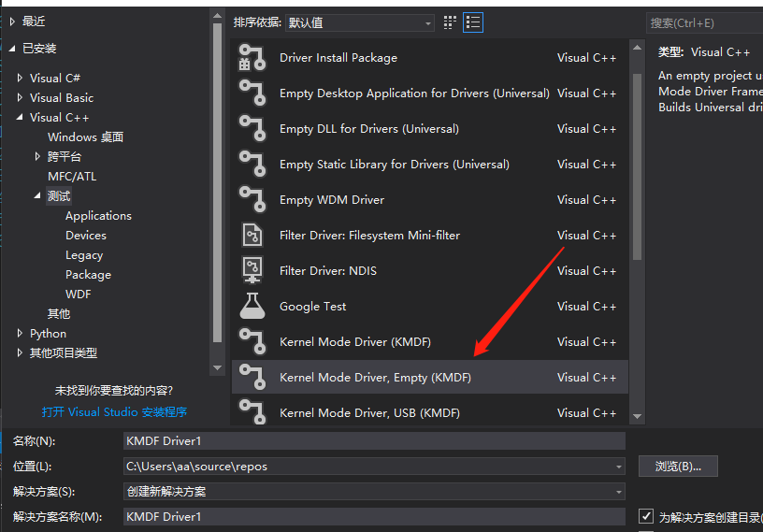Click the Kernel Mode Driver (KMDF) icon

(x=252, y=341)
